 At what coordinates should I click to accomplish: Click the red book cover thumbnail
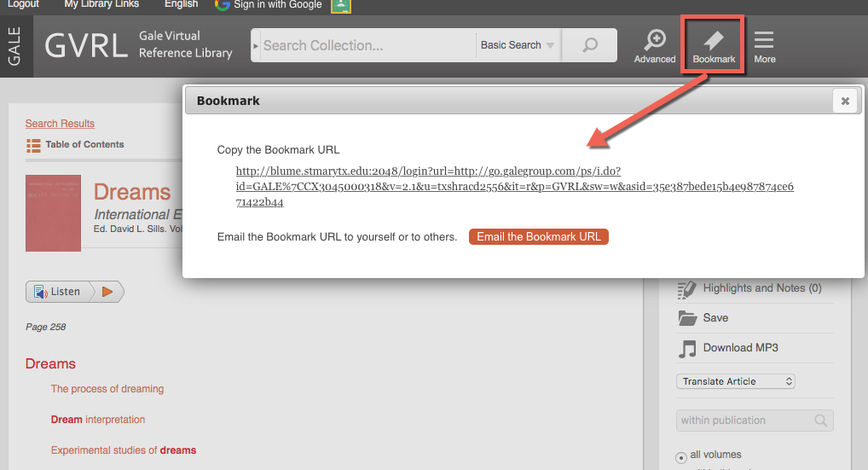pyautogui.click(x=53, y=213)
